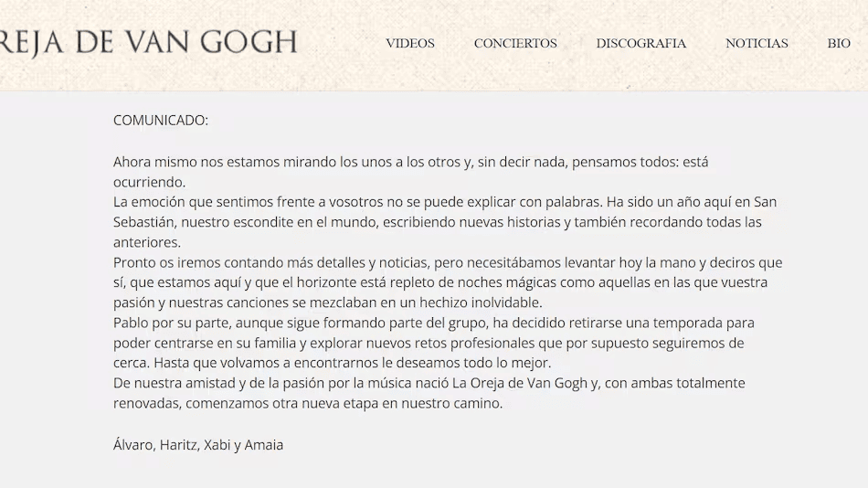The height and width of the screenshot is (488, 868).
Task: Click the line 'renovadas, comenzamos otra nueva etapa'
Action: click(x=308, y=403)
